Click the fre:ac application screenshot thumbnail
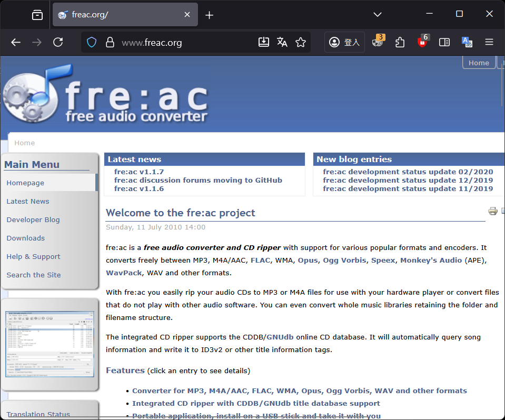 [x=50, y=344]
